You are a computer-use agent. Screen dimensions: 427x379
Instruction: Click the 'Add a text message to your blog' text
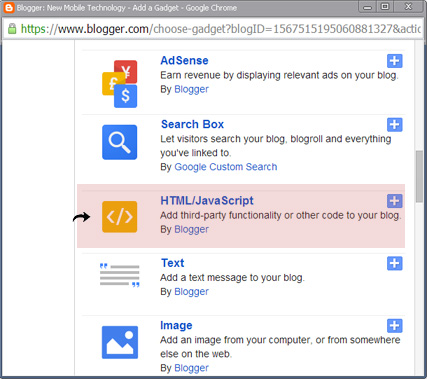(232, 278)
